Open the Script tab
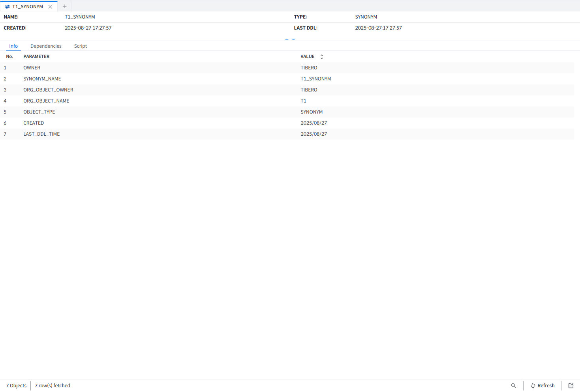580x392 pixels. 81,46
